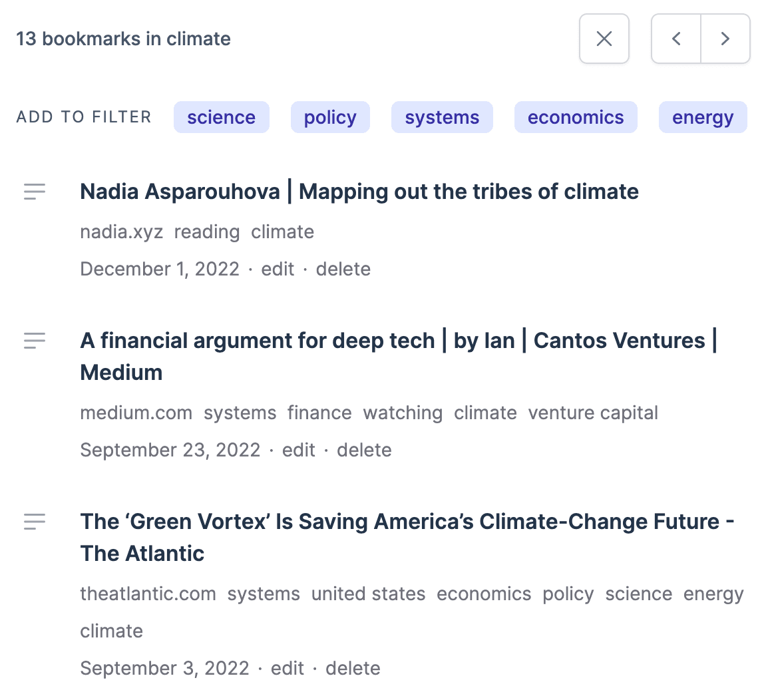
Task: Add the systems tag to filter
Action: (x=442, y=117)
